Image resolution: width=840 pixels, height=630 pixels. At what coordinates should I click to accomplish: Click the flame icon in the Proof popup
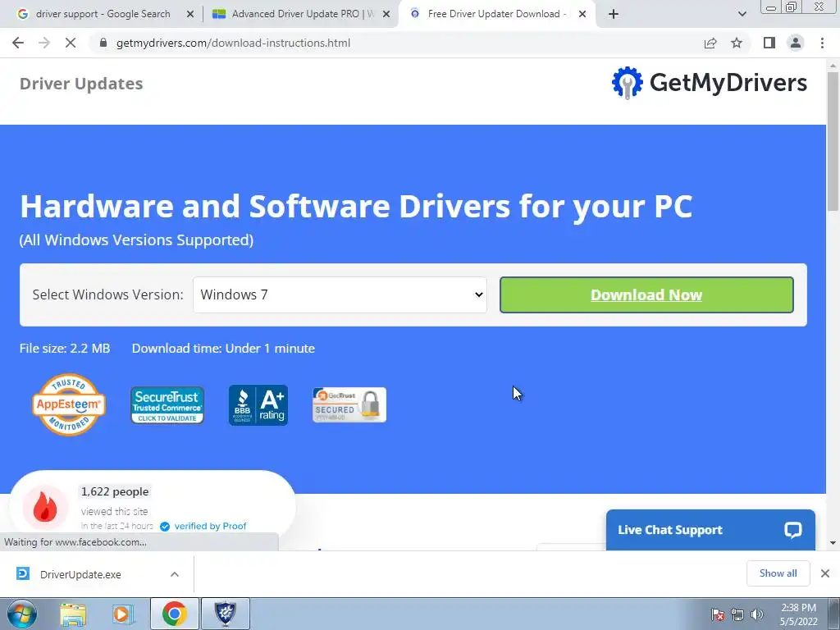pos(45,507)
